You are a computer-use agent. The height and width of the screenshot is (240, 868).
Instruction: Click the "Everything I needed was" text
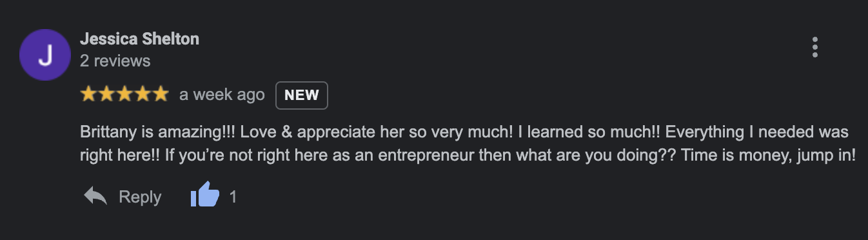click(757, 132)
